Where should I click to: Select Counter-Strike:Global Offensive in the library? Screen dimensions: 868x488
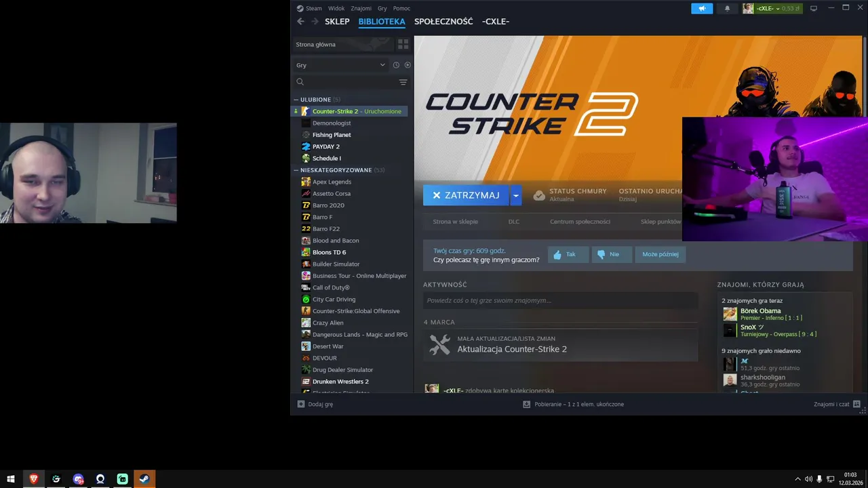pos(356,311)
